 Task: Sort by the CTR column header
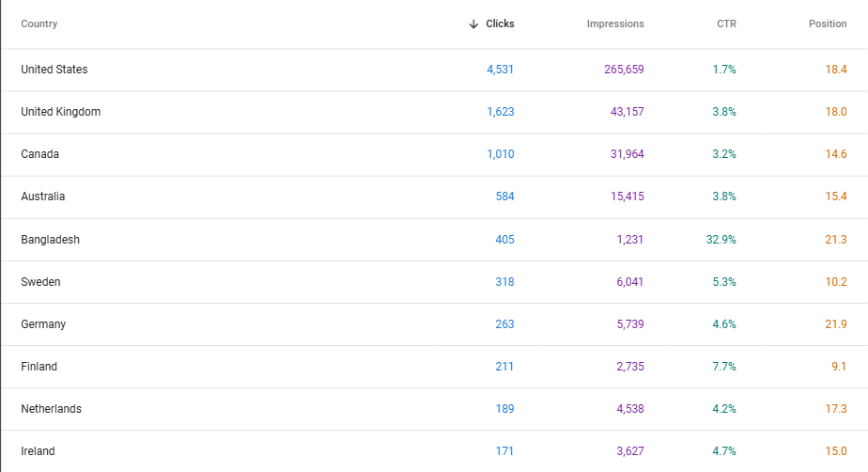click(726, 24)
